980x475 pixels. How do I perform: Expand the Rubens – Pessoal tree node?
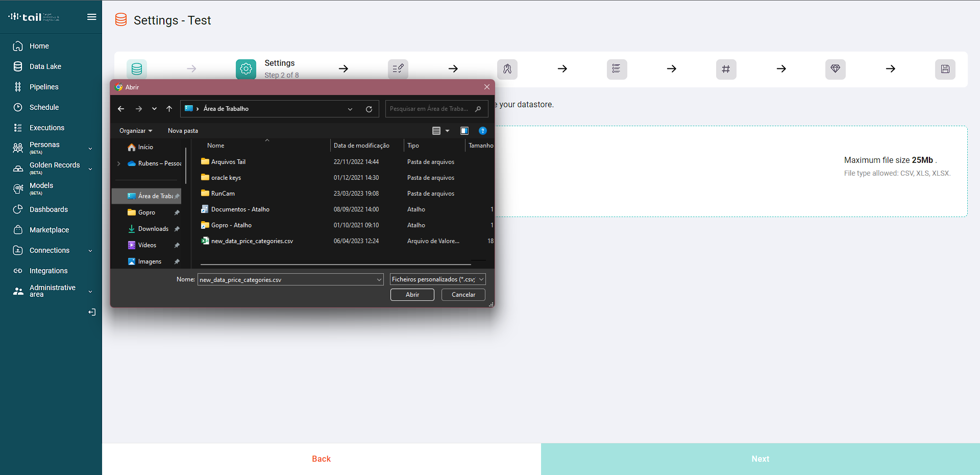[119, 163]
